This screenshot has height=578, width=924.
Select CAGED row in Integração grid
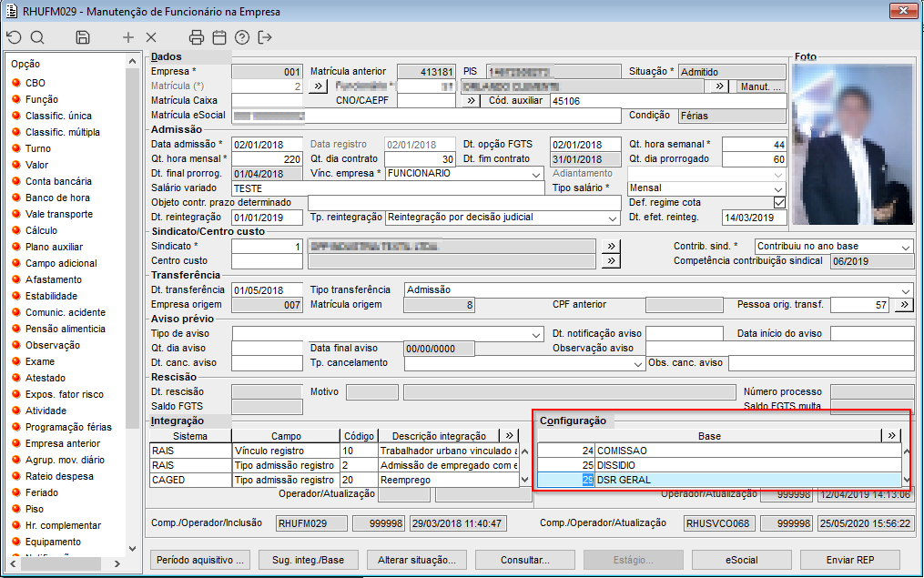(x=334, y=481)
